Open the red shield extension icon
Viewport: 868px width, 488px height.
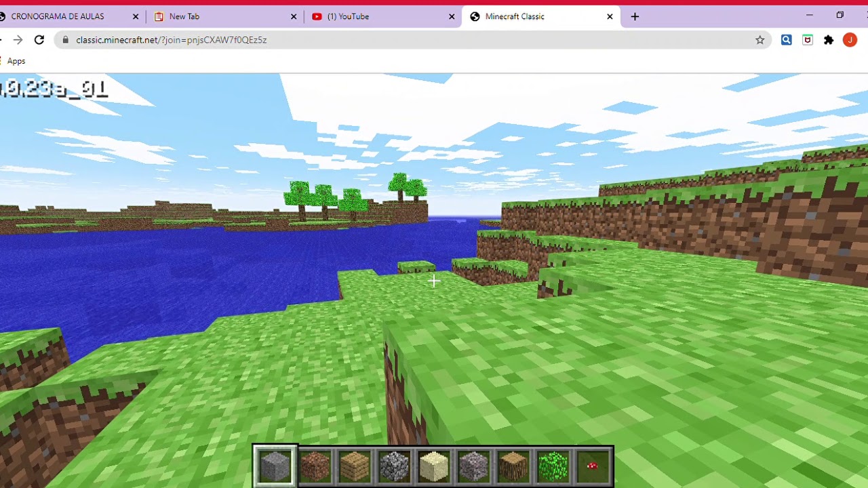pyautogui.click(x=807, y=40)
